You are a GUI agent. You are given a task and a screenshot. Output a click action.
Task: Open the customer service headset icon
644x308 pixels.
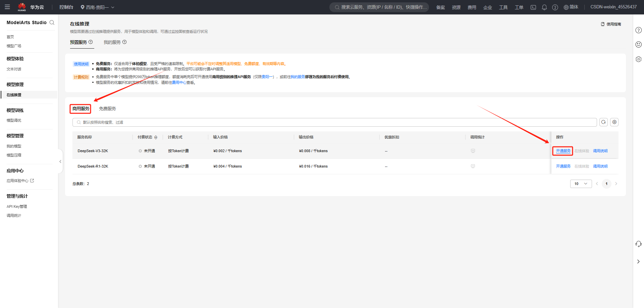639,244
